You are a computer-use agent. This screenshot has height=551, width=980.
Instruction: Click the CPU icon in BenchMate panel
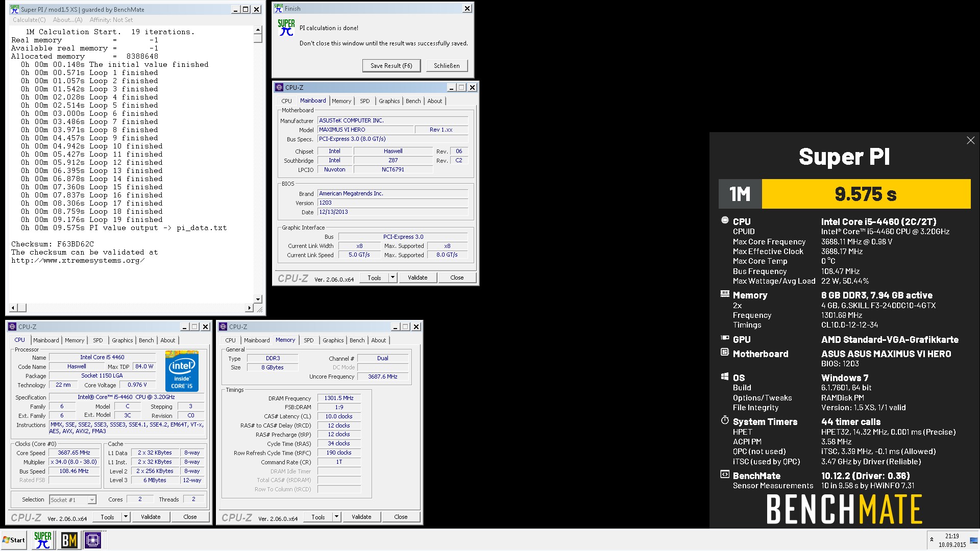724,220
